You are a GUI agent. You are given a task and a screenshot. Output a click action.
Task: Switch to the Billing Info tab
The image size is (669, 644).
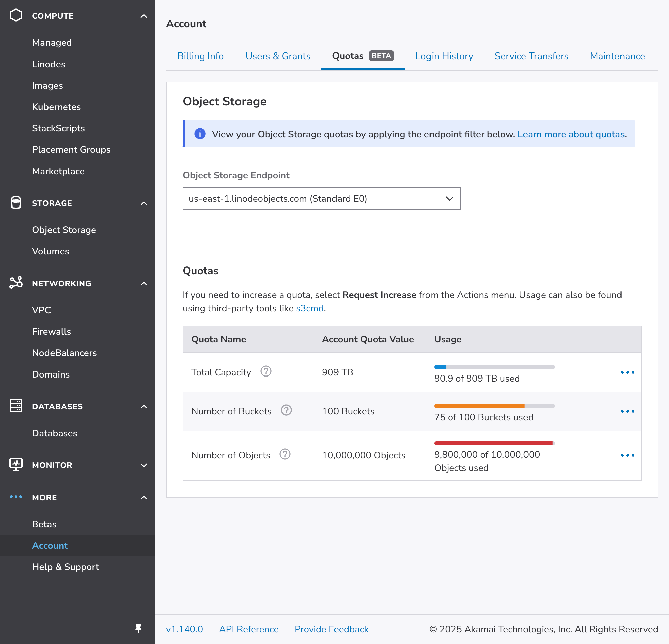(200, 56)
